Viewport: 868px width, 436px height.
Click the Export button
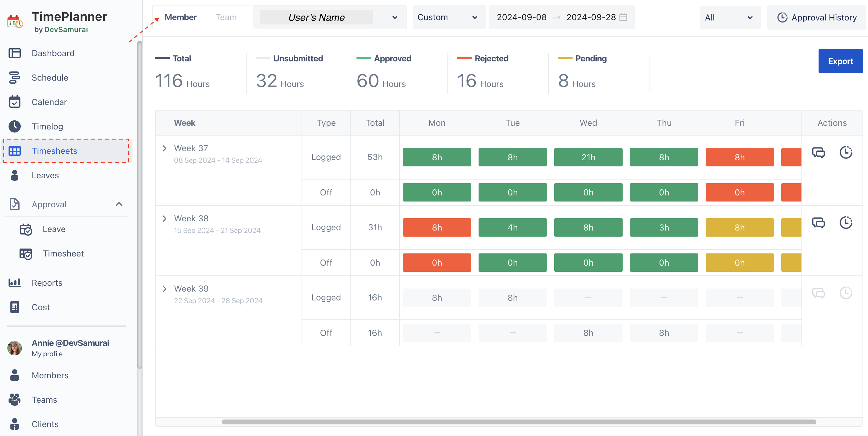pyautogui.click(x=840, y=61)
